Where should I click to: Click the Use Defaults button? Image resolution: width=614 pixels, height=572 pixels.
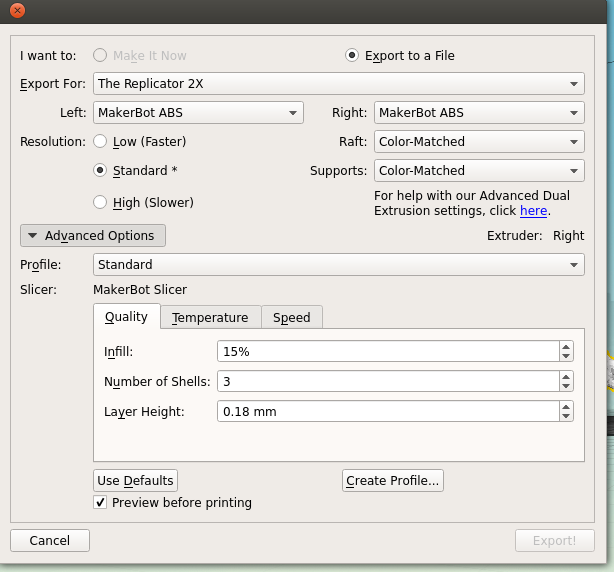(x=135, y=481)
